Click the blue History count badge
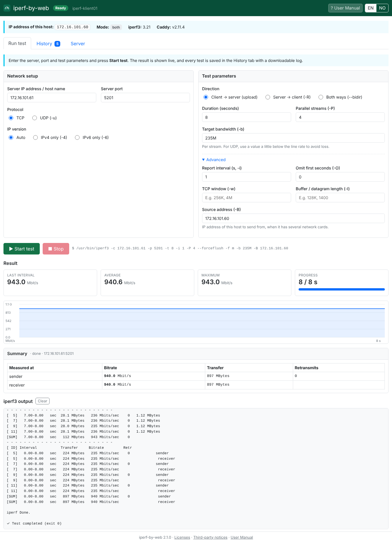 click(57, 44)
